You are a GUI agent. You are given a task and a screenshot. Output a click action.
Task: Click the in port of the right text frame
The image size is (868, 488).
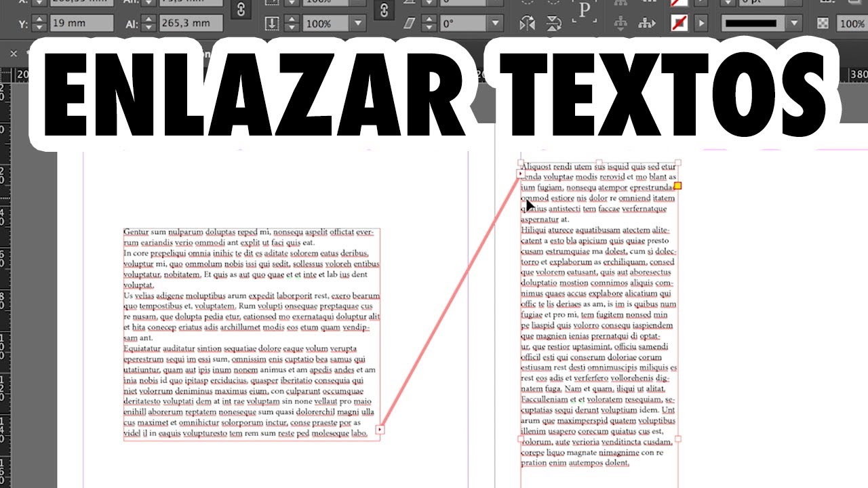click(x=521, y=174)
